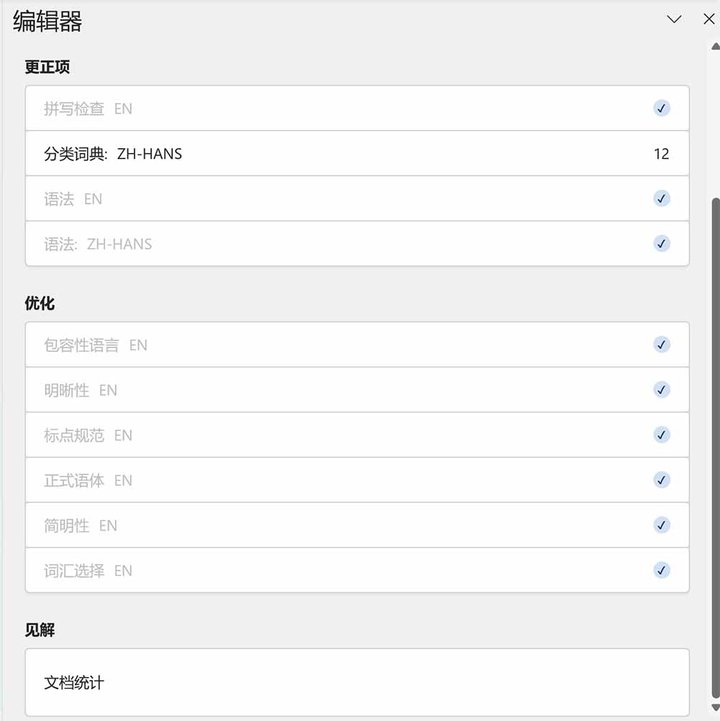Screen dimensions: 720x721
Task: Click checkmark icon beside 语法 EN
Action: point(661,199)
